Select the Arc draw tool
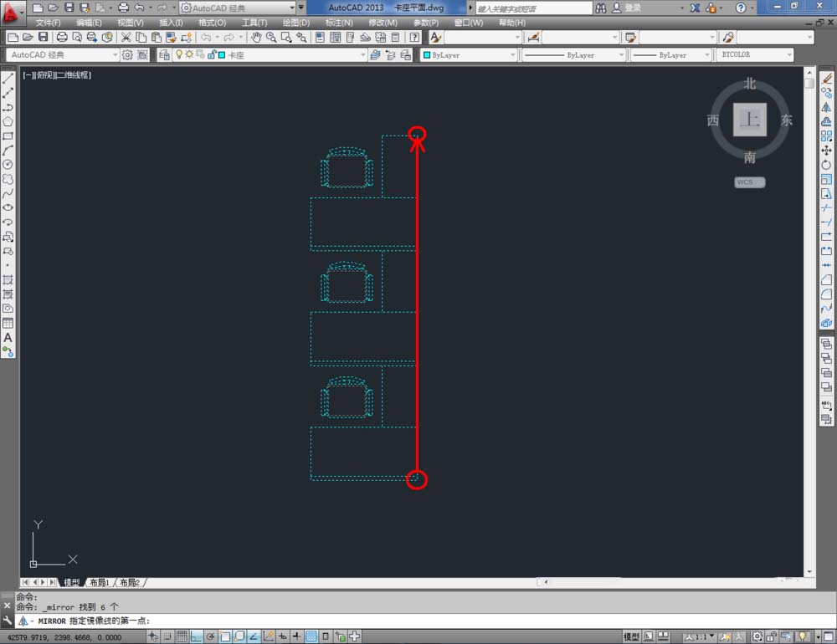 [x=8, y=151]
